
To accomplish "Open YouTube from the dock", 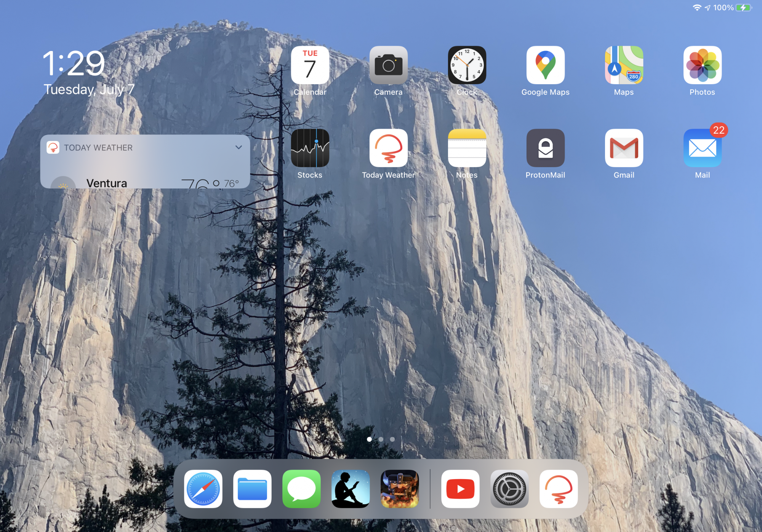I will point(460,489).
